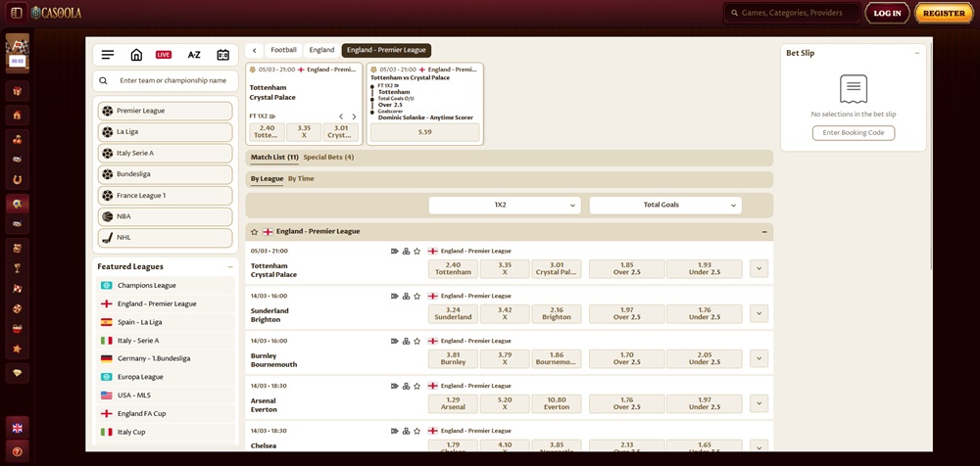Open the A-Z sports listing

click(194, 55)
